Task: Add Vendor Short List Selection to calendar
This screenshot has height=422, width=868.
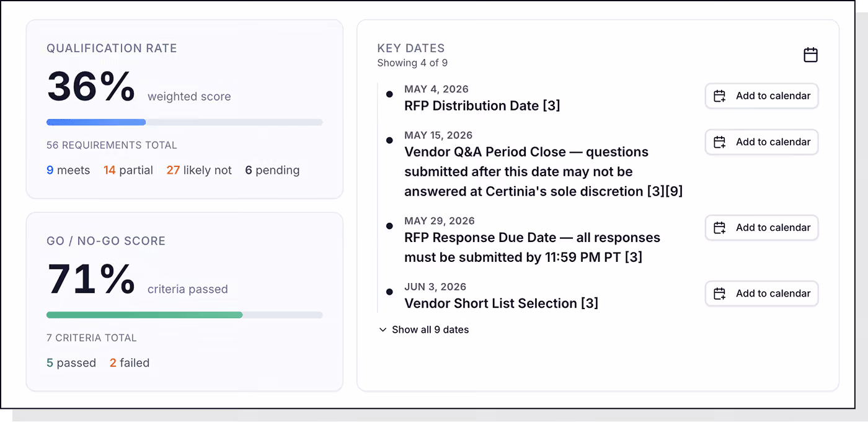Action: (761, 294)
